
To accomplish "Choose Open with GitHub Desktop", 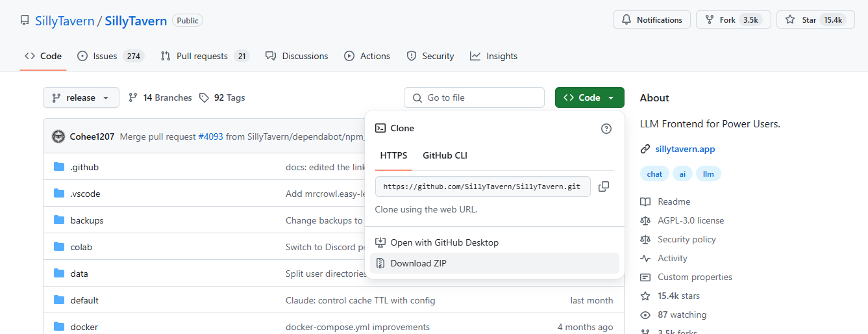I will (x=495, y=242).
